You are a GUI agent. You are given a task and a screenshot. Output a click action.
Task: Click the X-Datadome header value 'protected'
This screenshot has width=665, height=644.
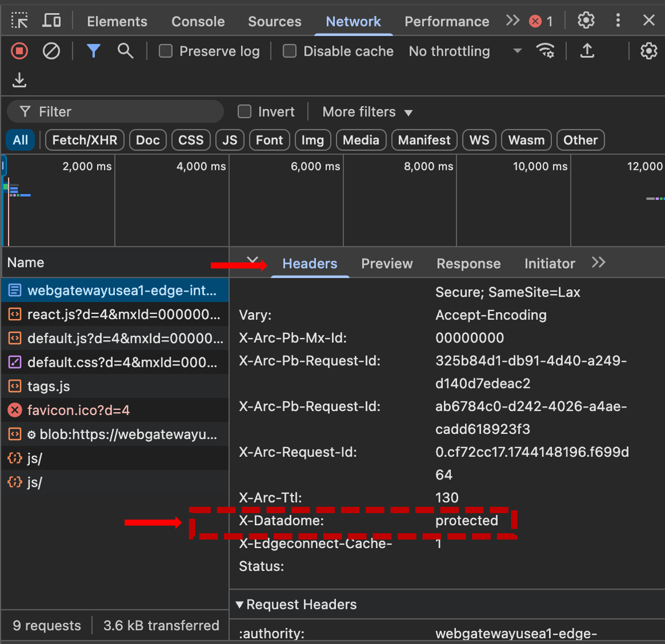click(466, 521)
